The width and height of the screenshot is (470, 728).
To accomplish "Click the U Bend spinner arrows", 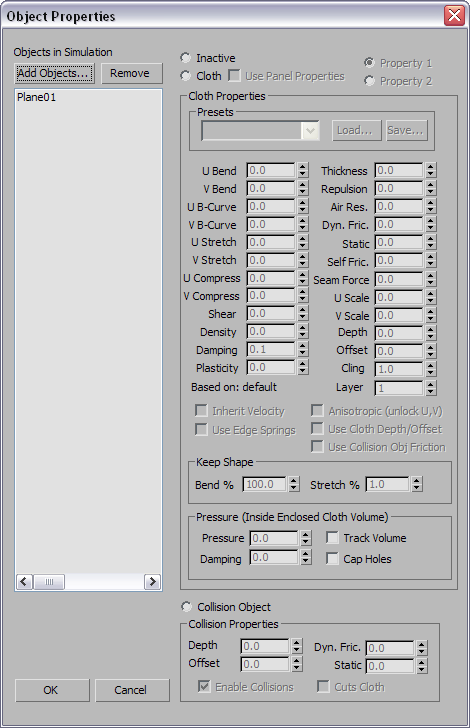I will pyautogui.click(x=303, y=170).
